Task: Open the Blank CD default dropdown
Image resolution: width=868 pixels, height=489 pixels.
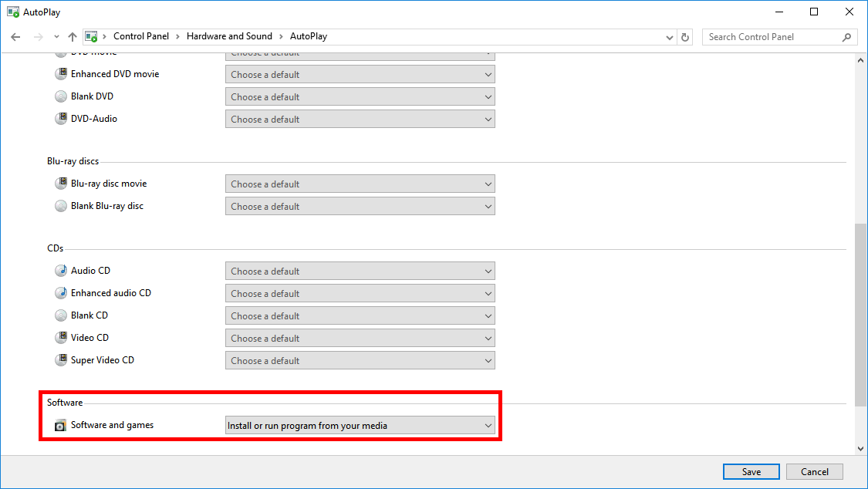Action: tap(360, 315)
